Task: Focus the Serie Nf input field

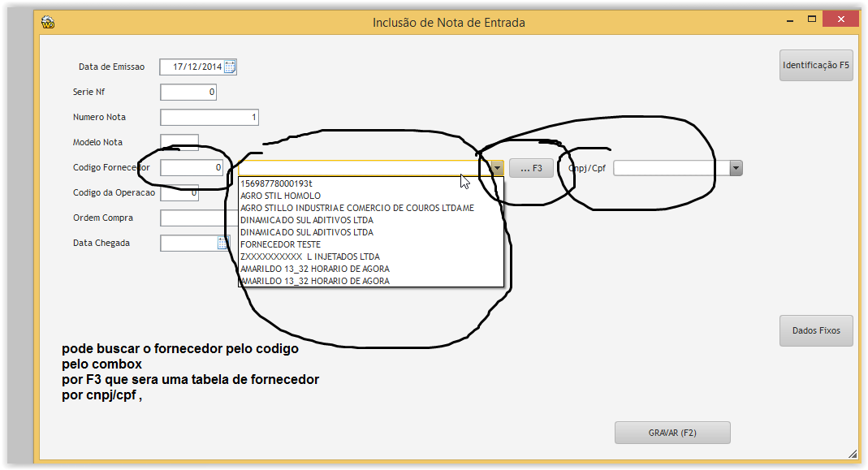Action: [x=188, y=92]
